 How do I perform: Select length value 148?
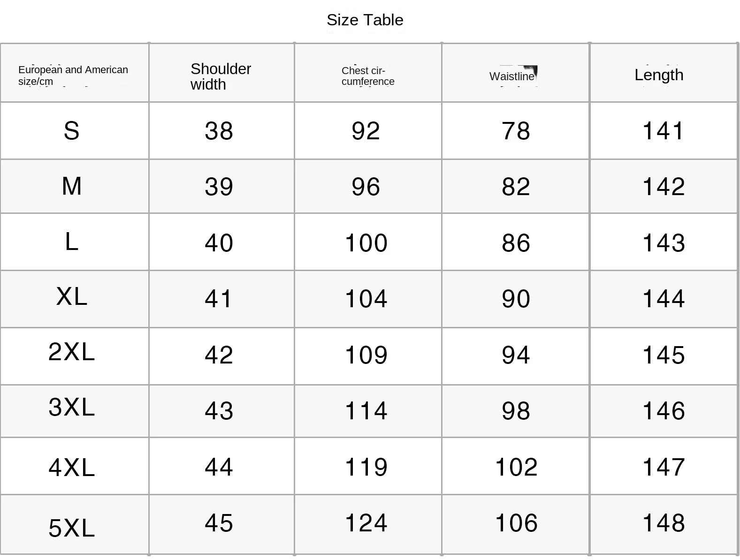(663, 523)
